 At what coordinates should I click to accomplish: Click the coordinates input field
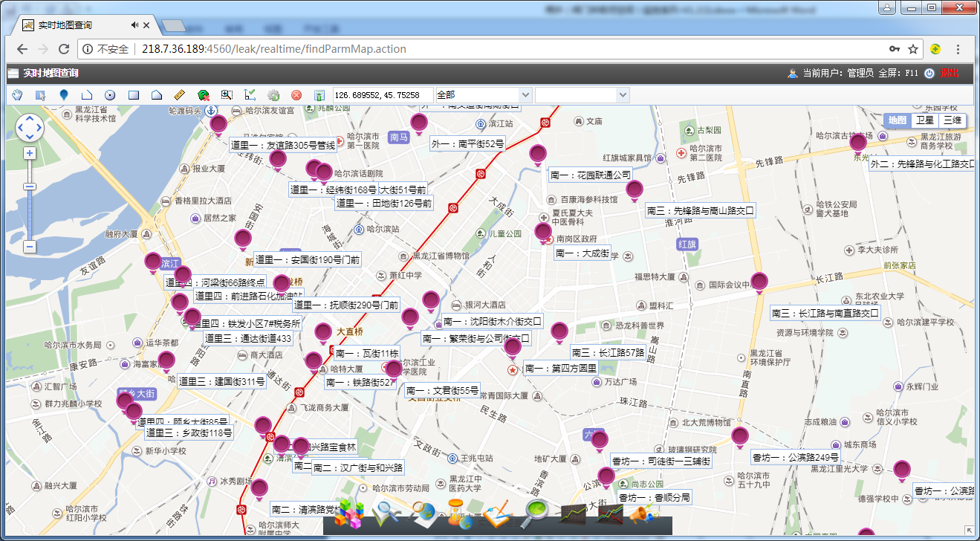pos(383,95)
